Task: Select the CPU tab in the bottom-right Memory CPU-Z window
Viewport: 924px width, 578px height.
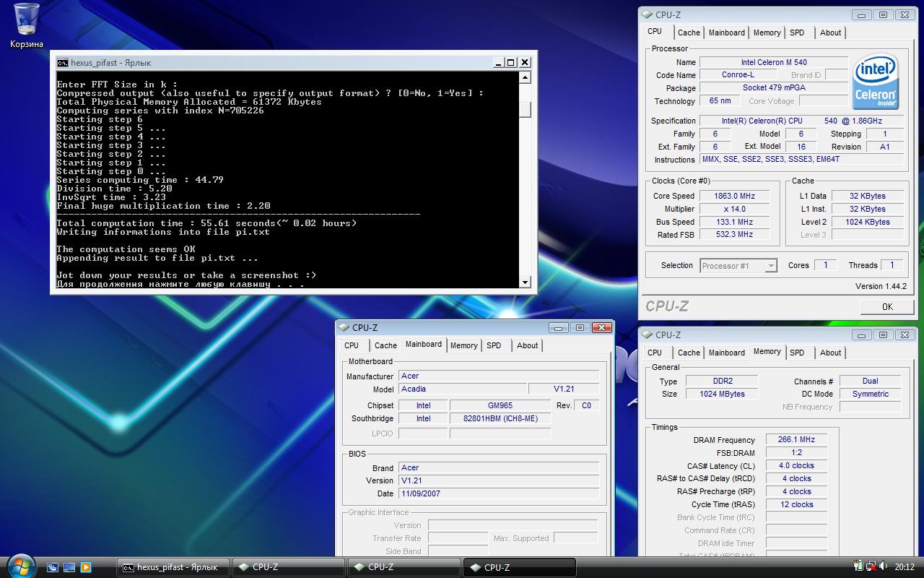Action: (655, 353)
